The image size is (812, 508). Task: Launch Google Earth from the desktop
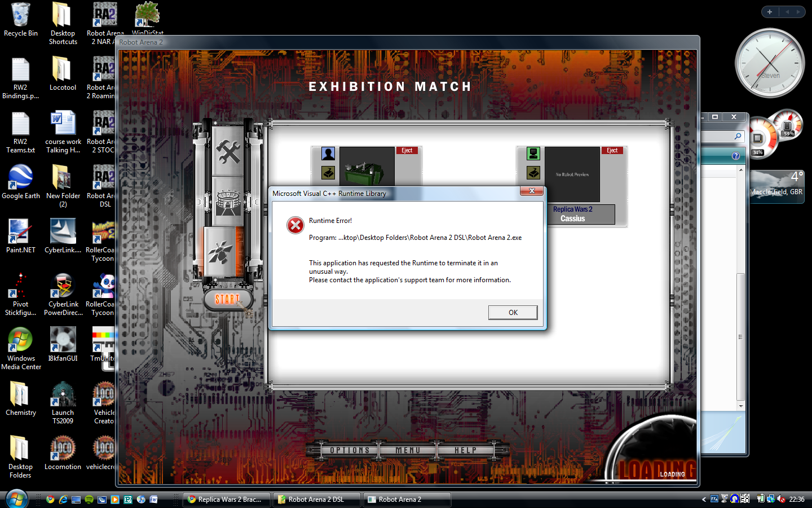click(21, 182)
